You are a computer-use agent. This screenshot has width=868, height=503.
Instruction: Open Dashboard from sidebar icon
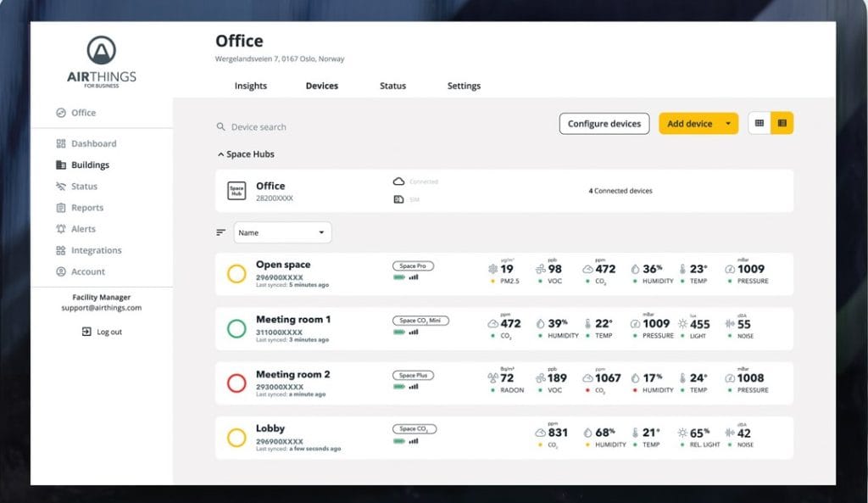click(61, 144)
